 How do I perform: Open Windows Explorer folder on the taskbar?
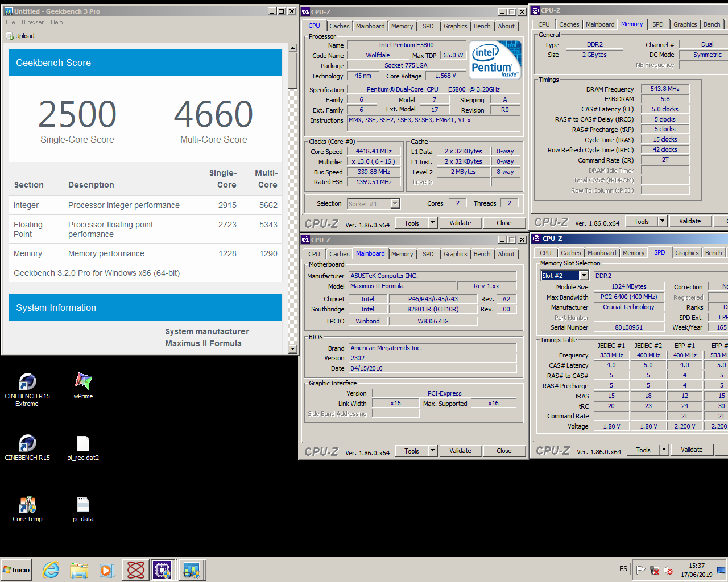point(79,569)
